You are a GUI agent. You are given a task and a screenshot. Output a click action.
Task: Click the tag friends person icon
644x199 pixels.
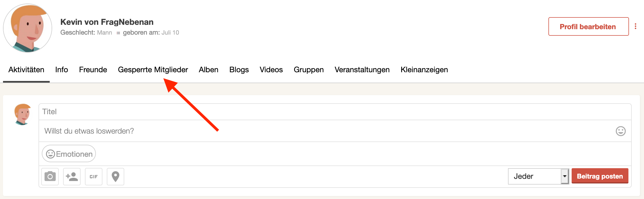tap(72, 177)
